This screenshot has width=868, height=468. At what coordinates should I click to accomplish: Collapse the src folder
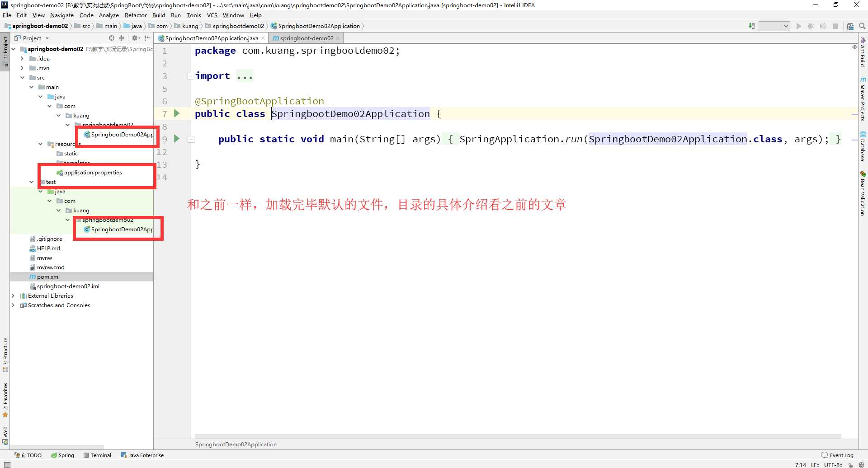22,77
